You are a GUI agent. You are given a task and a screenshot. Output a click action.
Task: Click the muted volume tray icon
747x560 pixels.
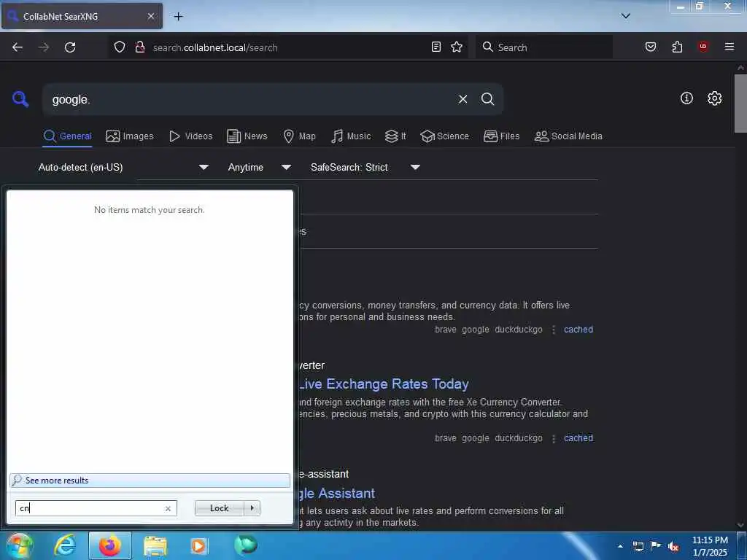[673, 547]
